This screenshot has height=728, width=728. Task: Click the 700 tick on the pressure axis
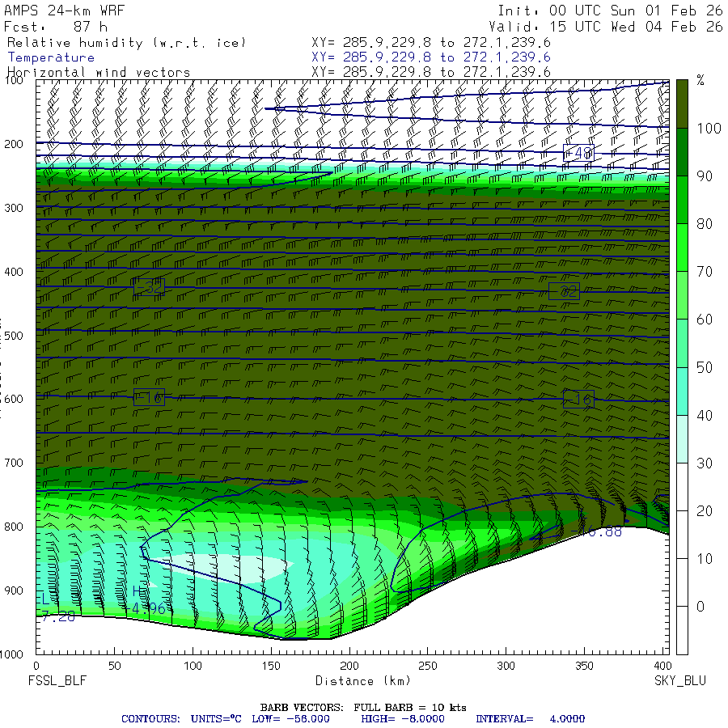(x=14, y=463)
